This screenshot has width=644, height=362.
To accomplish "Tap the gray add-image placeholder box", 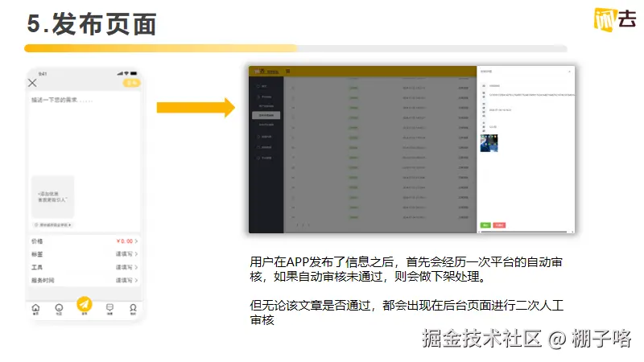I will pos(53,196).
